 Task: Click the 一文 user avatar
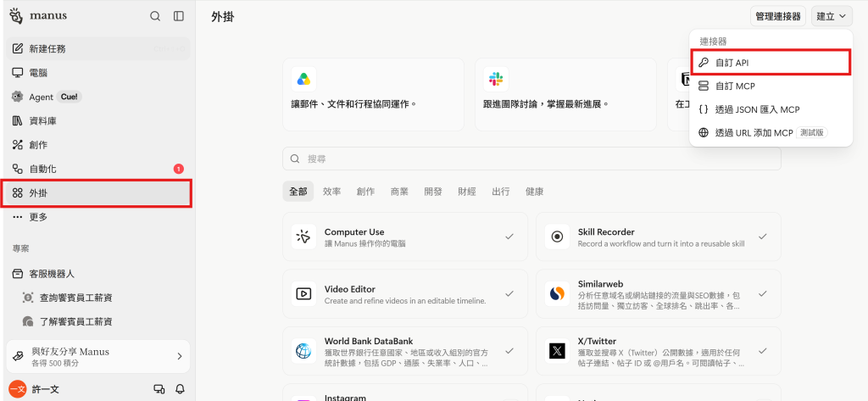(x=18, y=389)
